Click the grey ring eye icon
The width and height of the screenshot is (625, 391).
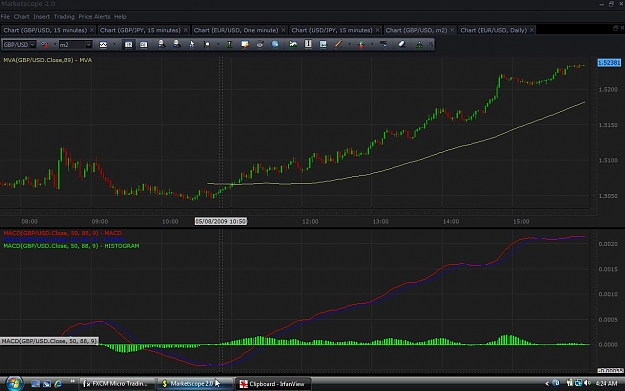[260, 44]
